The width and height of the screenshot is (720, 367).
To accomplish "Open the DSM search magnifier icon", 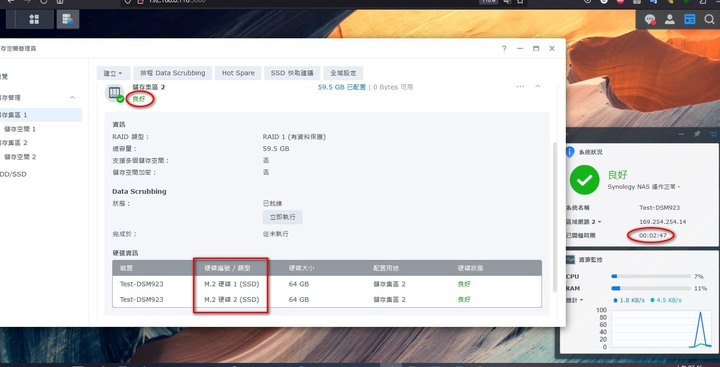I will point(709,19).
